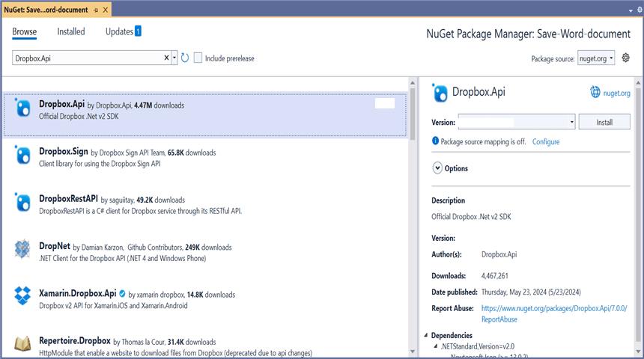Expand the Options section
The width and height of the screenshot is (644, 359).
pos(437,168)
